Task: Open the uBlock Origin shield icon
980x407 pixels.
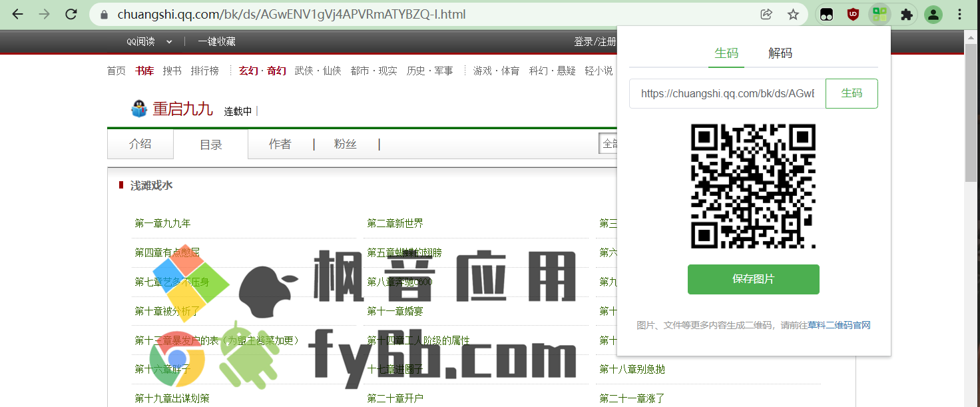Action: (853, 14)
